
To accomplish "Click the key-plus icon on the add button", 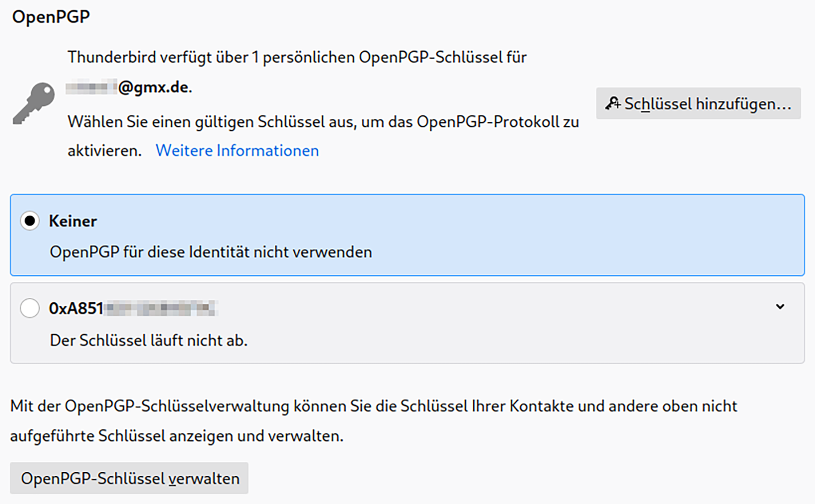I will click(x=613, y=103).
